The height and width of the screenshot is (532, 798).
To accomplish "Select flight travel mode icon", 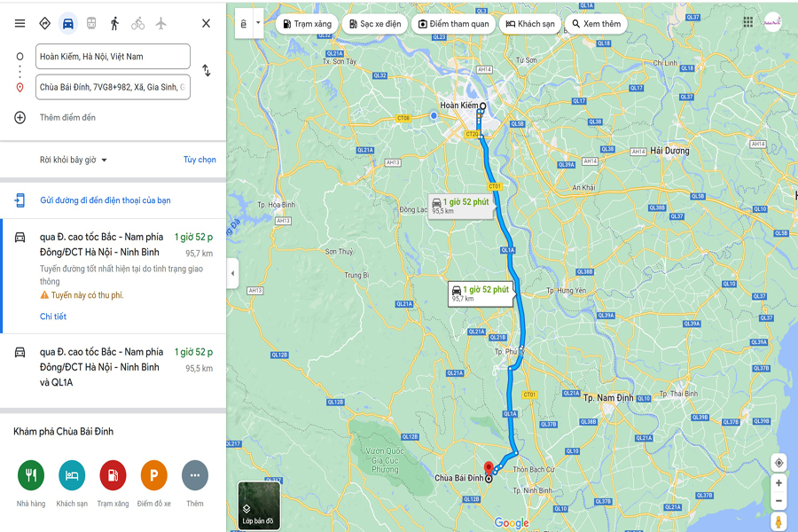I will 160,23.
